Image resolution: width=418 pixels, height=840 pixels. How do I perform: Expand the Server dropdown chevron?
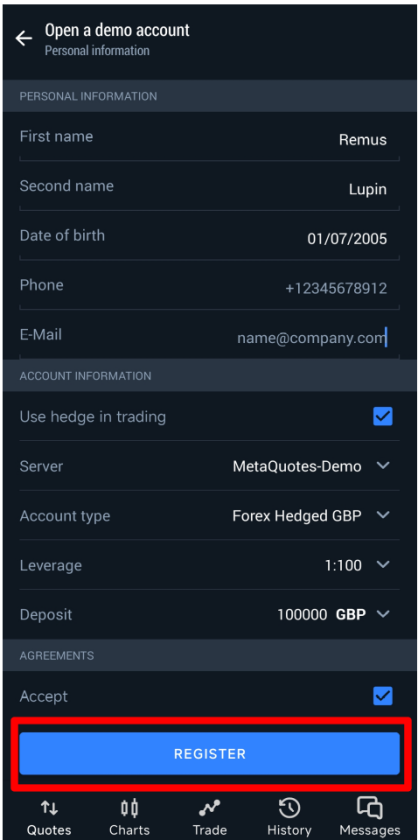(x=383, y=466)
